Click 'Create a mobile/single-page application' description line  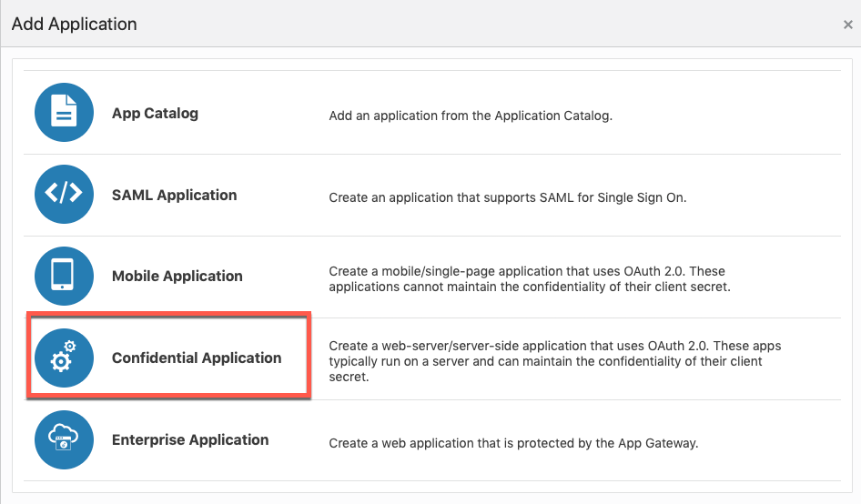(x=526, y=271)
